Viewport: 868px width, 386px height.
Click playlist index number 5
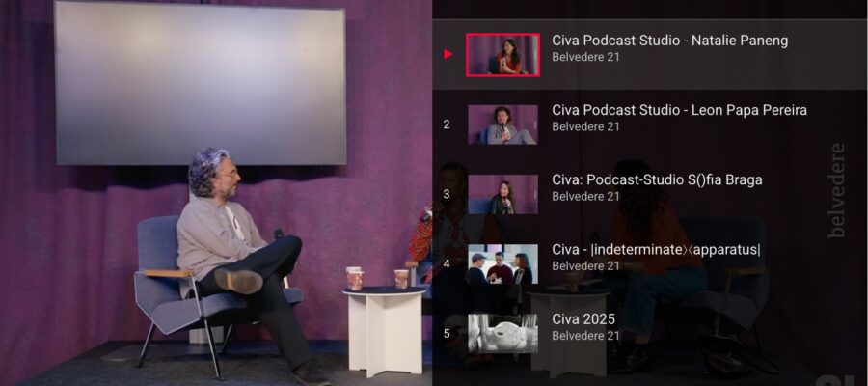(x=447, y=334)
